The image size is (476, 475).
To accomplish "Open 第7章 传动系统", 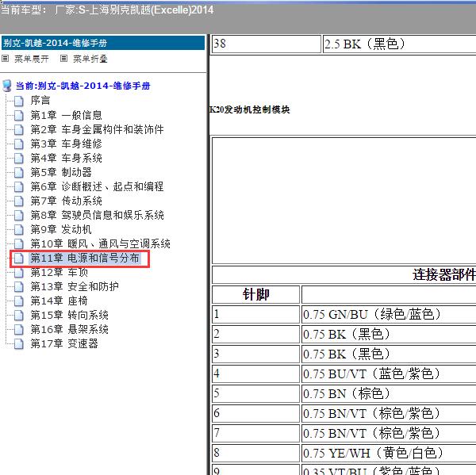I will (x=66, y=201).
